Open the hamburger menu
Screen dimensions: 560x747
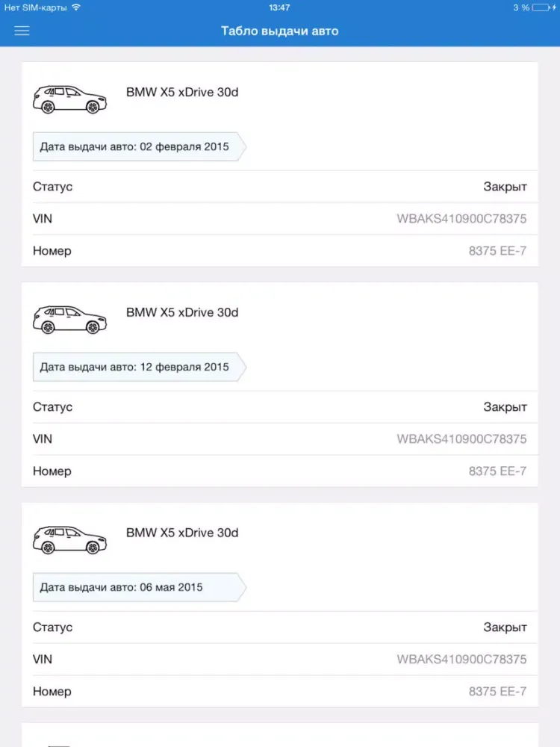(x=22, y=31)
